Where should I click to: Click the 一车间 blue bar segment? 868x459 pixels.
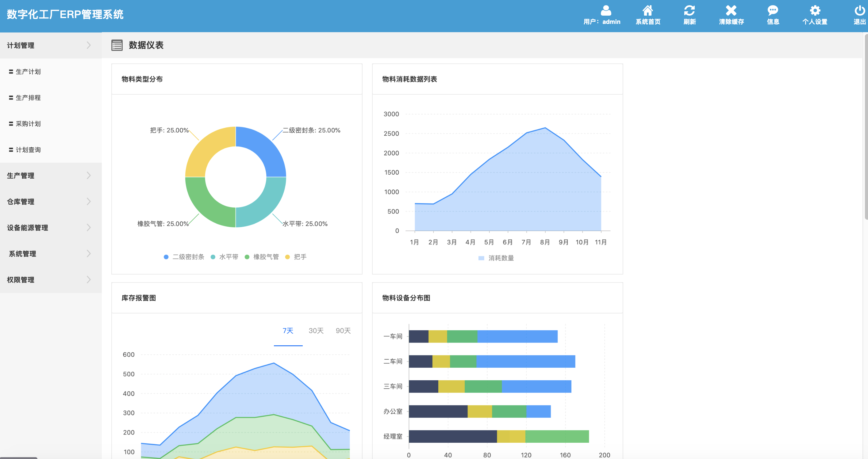tap(517, 336)
